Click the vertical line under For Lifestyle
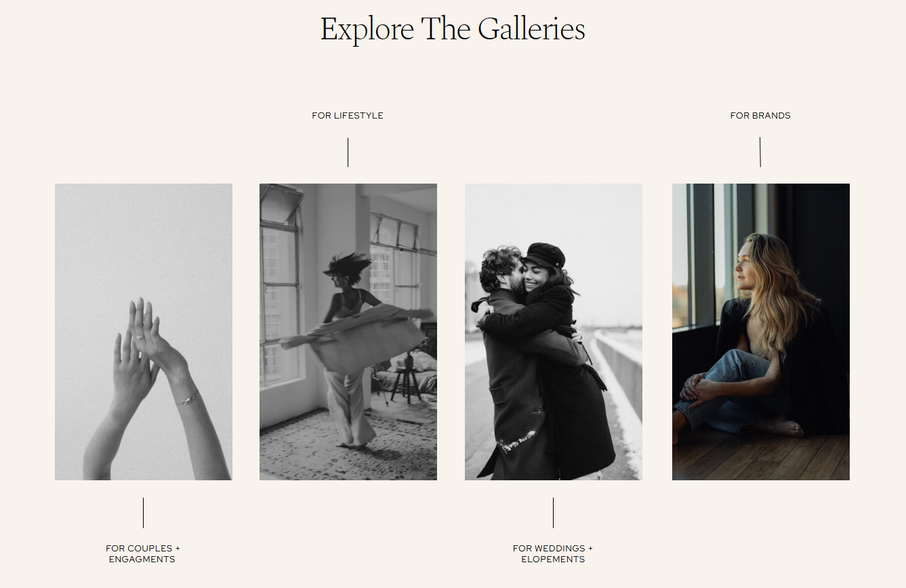This screenshot has height=588, width=906. (348, 152)
